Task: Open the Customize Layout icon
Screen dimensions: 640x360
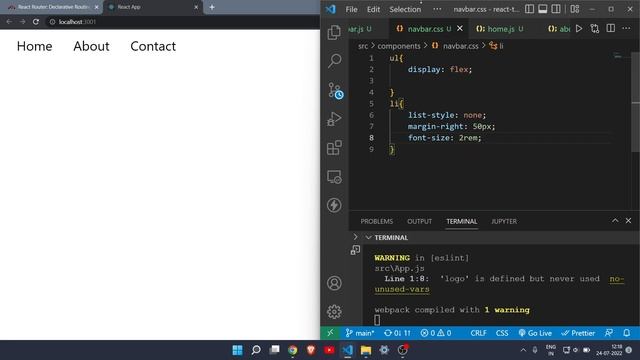Action: [575, 9]
